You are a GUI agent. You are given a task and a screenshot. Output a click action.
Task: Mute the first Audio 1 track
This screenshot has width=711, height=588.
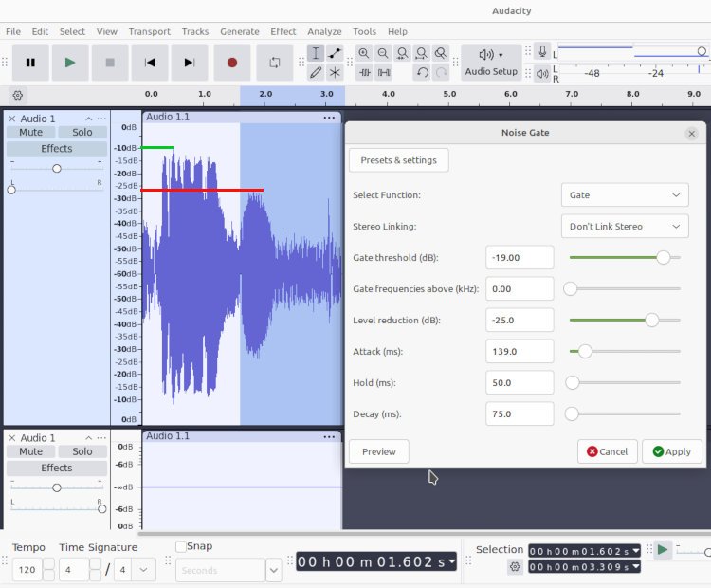pyautogui.click(x=31, y=133)
